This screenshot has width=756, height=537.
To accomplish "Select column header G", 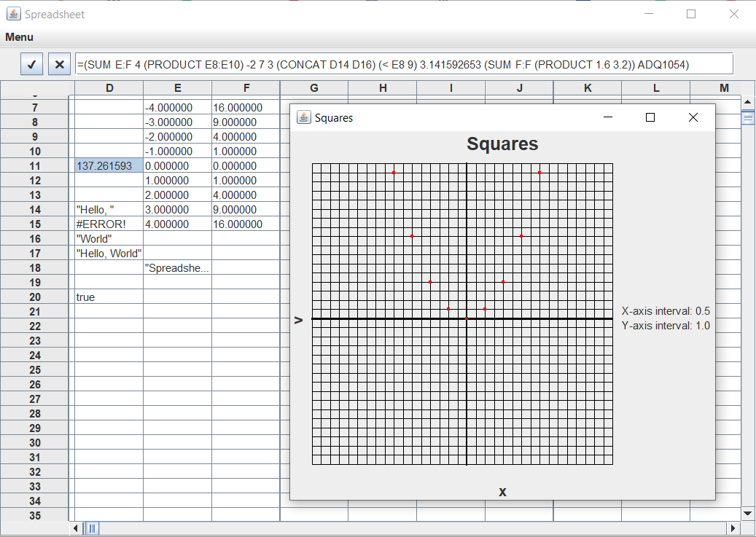I will pyautogui.click(x=313, y=88).
